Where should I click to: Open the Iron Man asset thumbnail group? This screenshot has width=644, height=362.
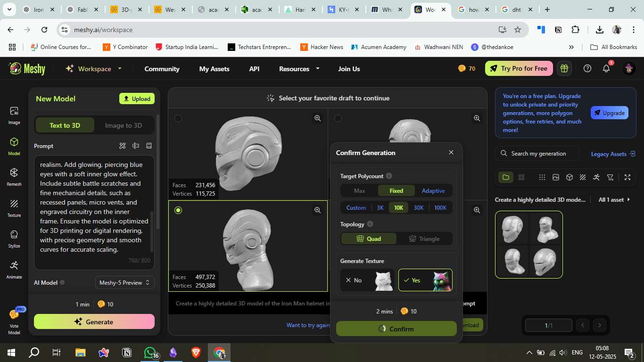(528, 245)
